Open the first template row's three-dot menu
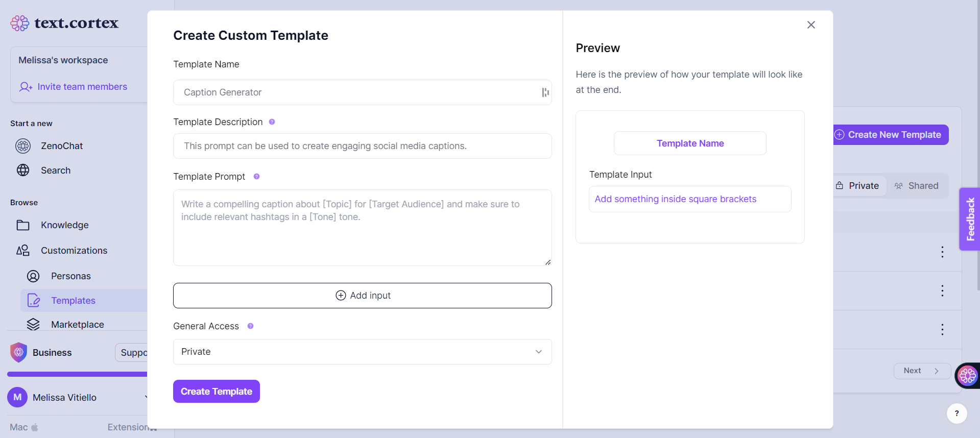The width and height of the screenshot is (980, 438). click(x=942, y=252)
